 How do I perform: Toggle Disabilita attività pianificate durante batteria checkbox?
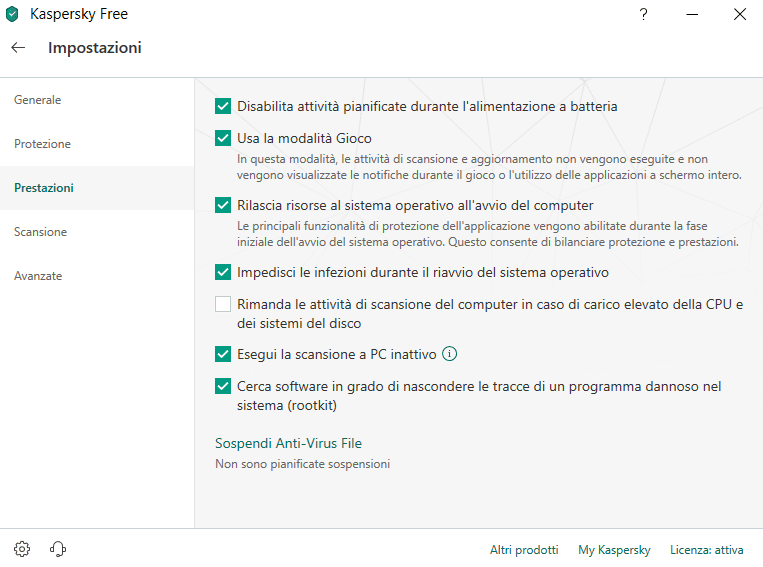223,106
